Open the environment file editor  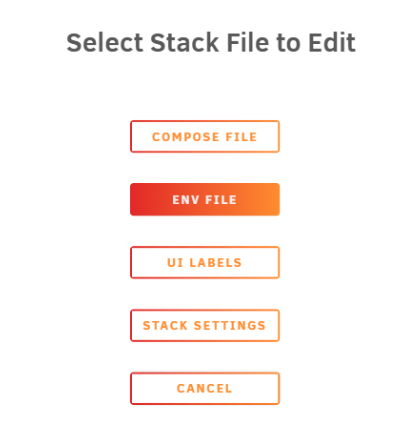(x=205, y=199)
